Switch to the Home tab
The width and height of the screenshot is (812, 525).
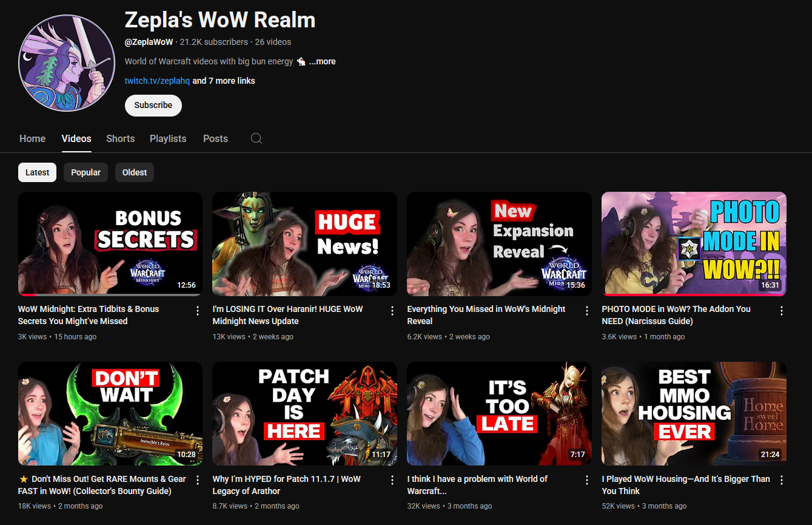click(32, 138)
